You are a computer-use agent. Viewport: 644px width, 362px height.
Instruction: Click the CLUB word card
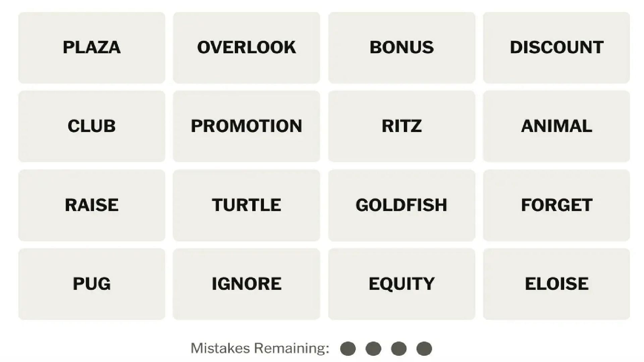point(92,126)
